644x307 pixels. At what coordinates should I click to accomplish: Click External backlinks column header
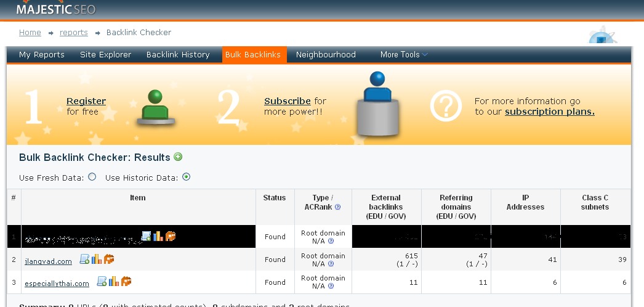point(386,207)
